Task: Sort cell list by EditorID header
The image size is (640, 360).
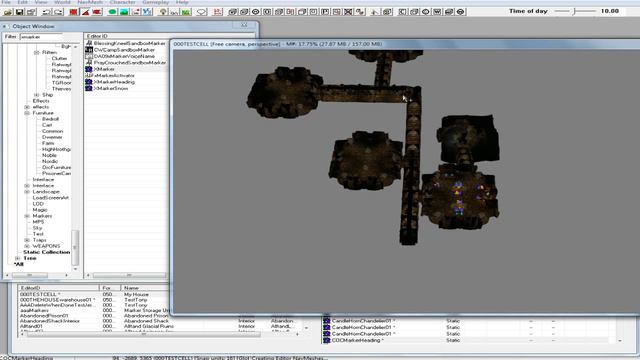Action: click(x=58, y=288)
